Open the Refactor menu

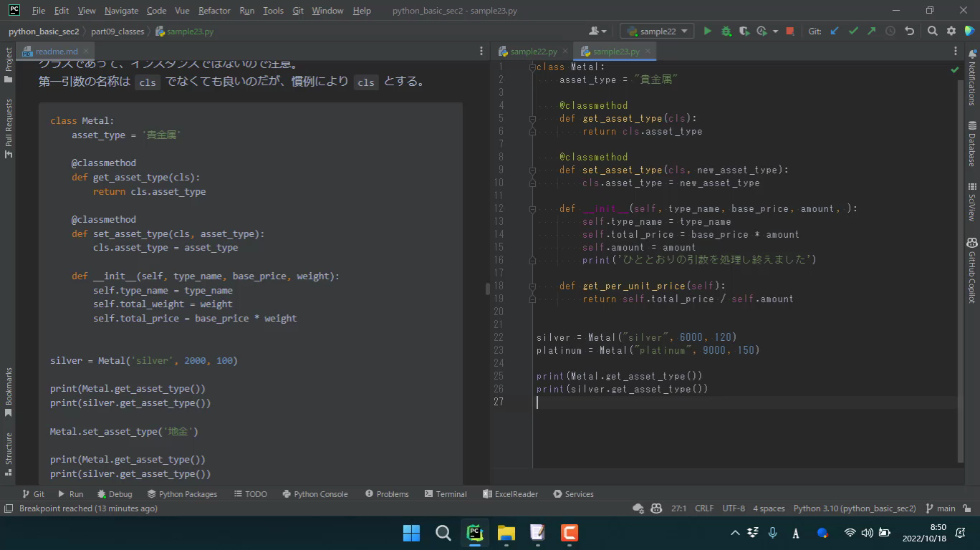(214, 11)
